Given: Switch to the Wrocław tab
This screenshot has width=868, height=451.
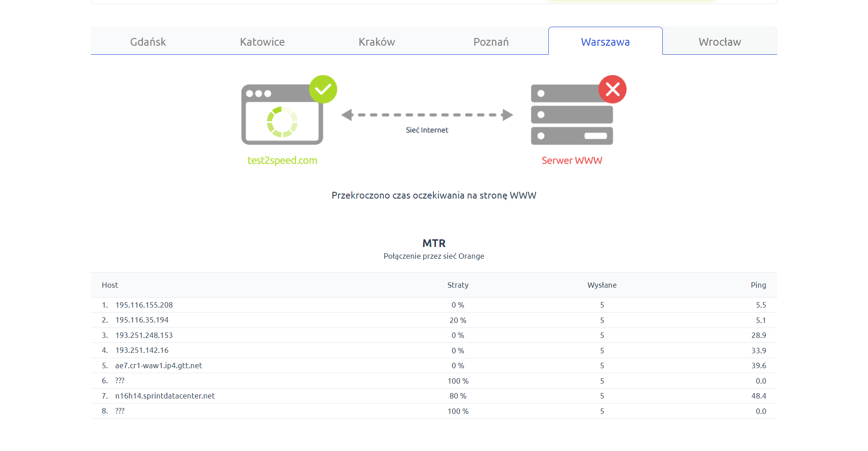Looking at the screenshot, I should (720, 42).
